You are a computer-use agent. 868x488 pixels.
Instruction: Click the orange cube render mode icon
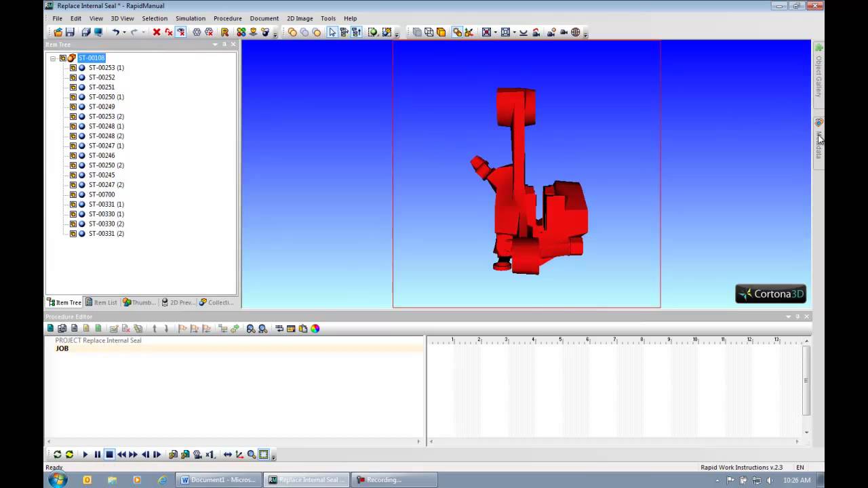[x=441, y=32]
